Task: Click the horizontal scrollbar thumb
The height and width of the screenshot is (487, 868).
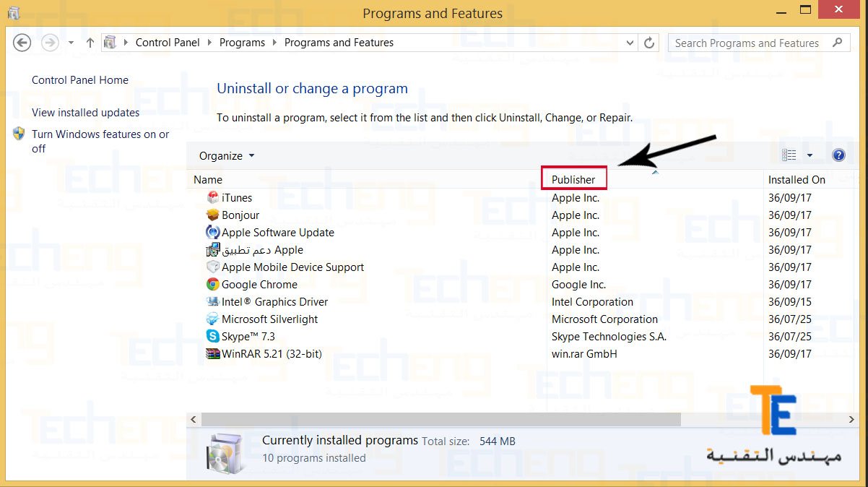Action: (440, 419)
